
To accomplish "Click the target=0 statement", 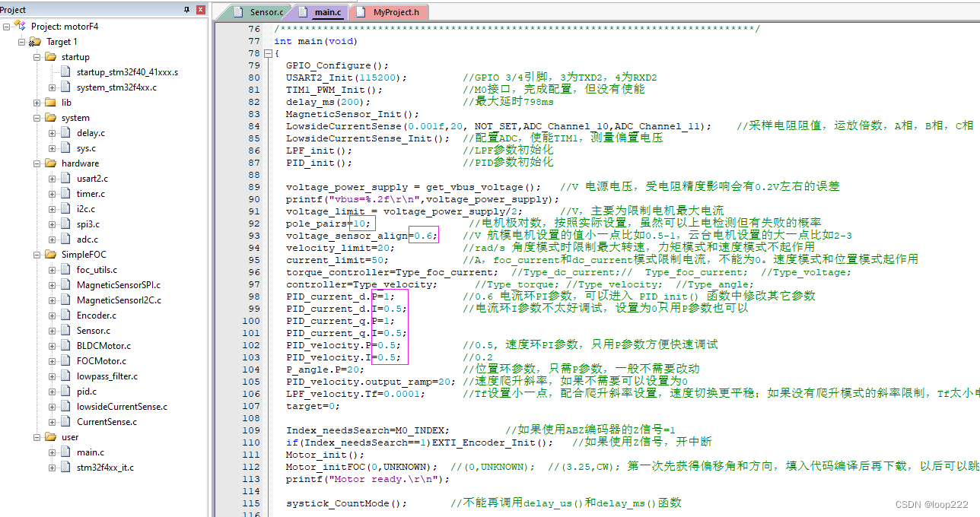I will tap(313, 406).
